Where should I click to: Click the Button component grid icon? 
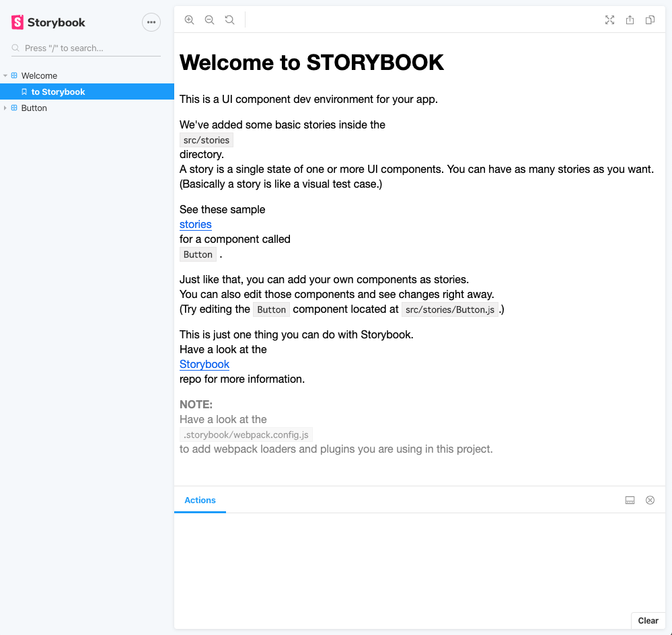14,108
